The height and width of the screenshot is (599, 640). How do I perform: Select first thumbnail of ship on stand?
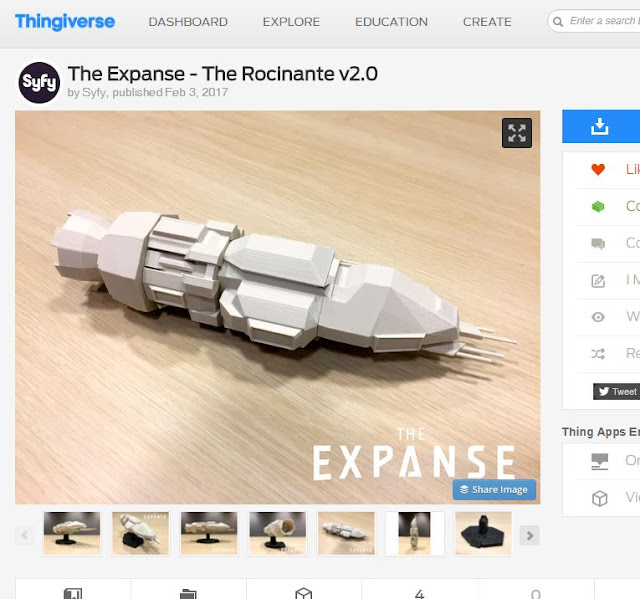(x=72, y=534)
